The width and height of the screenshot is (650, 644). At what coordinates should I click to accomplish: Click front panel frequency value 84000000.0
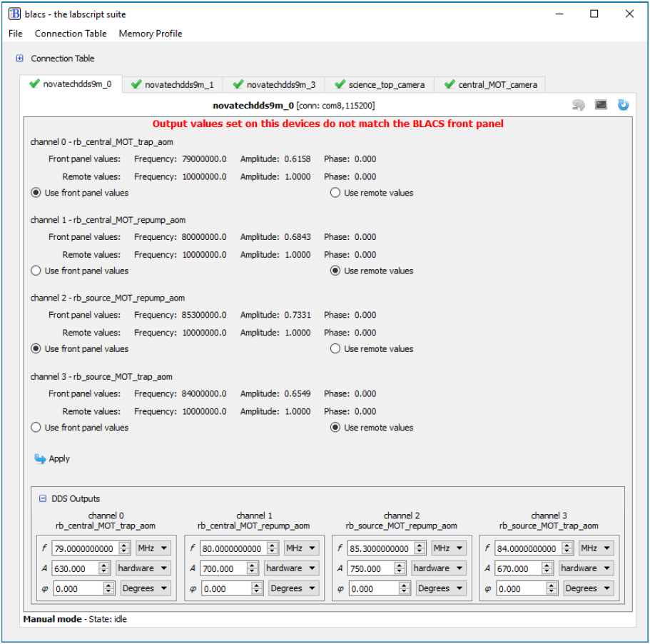tap(204, 393)
